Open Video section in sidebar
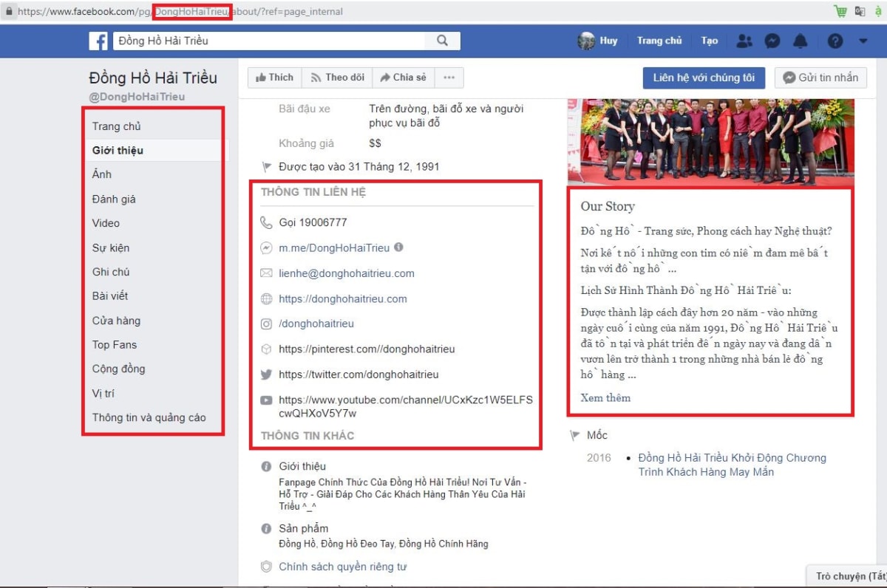This screenshot has width=887, height=588. 106,223
